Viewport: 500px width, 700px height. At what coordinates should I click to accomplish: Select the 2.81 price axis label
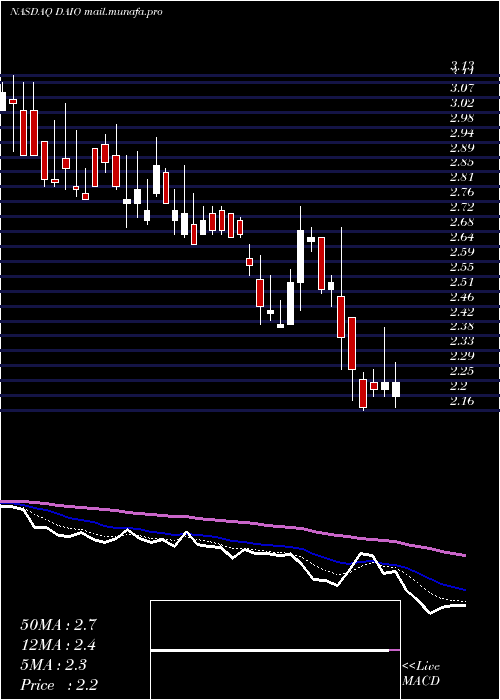point(462,177)
